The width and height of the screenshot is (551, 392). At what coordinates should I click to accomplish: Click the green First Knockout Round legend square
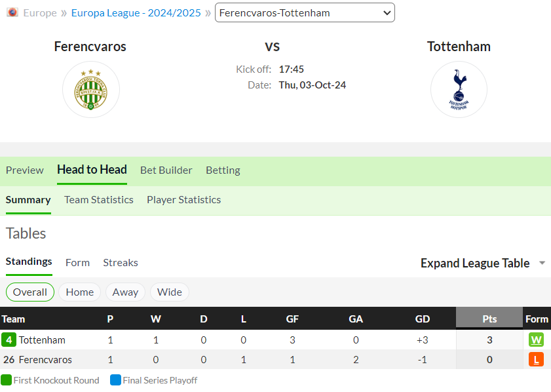pos(6,380)
